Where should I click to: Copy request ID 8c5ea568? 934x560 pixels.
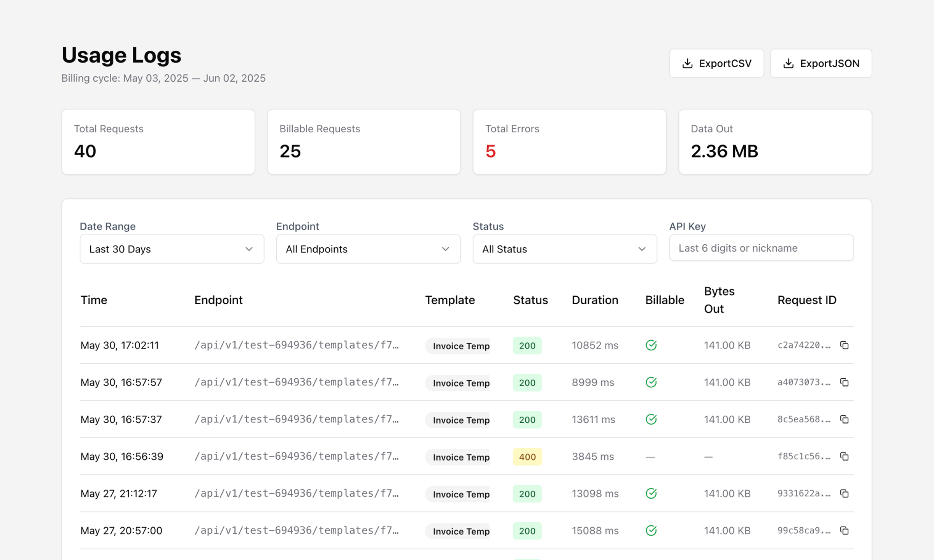[x=844, y=419]
